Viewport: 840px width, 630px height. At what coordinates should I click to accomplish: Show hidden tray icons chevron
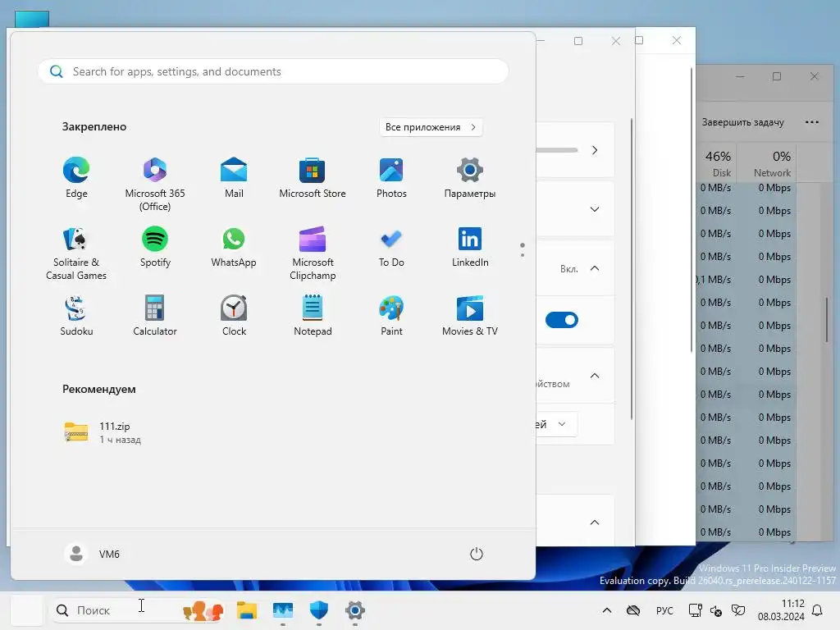pyautogui.click(x=606, y=610)
